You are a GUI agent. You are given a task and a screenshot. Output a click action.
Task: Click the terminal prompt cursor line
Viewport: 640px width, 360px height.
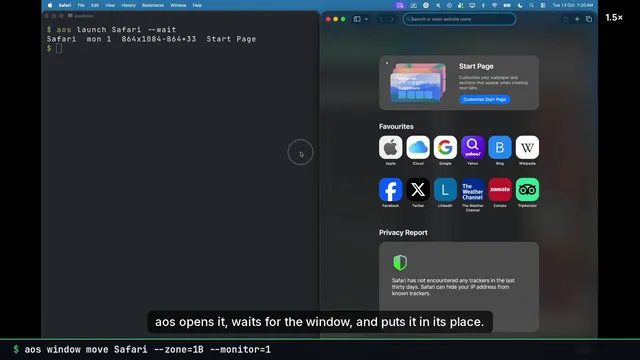tap(54, 48)
